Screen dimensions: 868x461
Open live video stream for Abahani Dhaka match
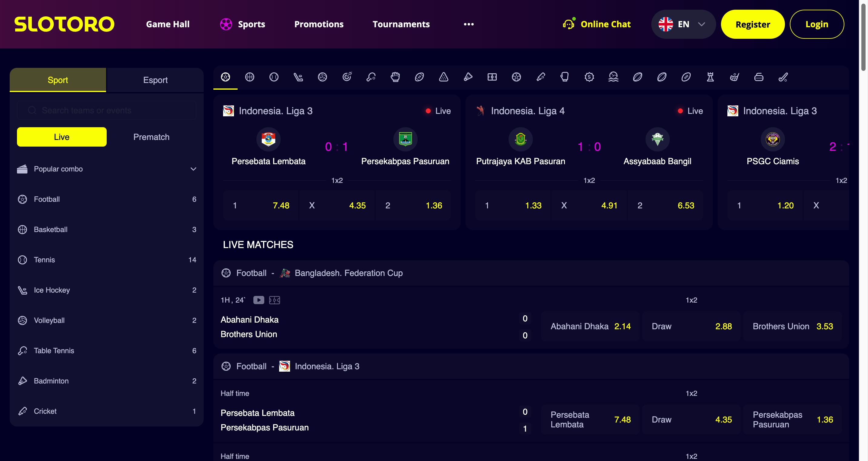click(259, 300)
